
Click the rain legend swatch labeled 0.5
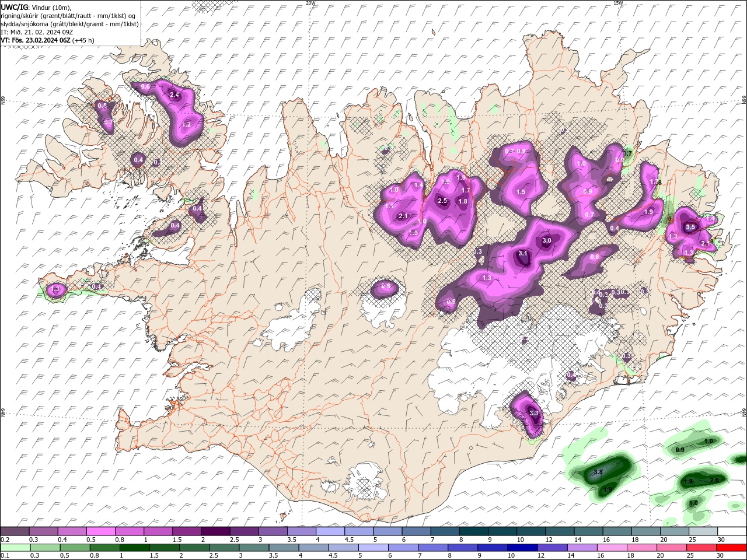point(75,547)
